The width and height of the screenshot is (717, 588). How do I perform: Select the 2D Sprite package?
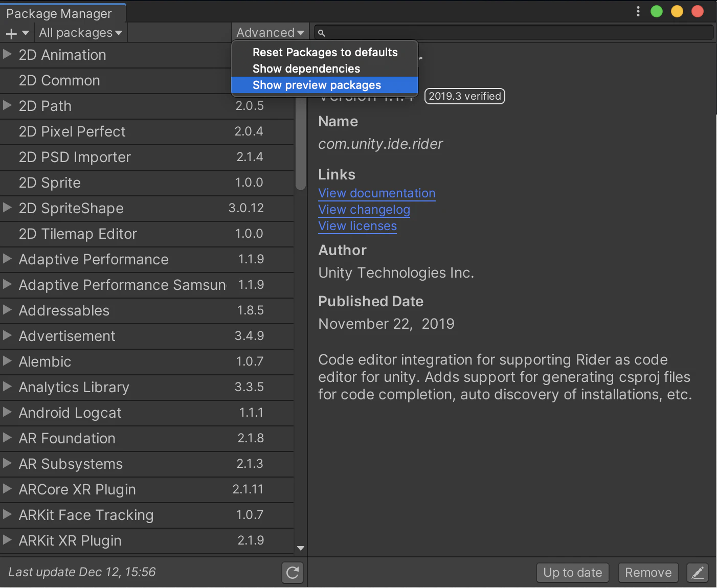click(147, 183)
